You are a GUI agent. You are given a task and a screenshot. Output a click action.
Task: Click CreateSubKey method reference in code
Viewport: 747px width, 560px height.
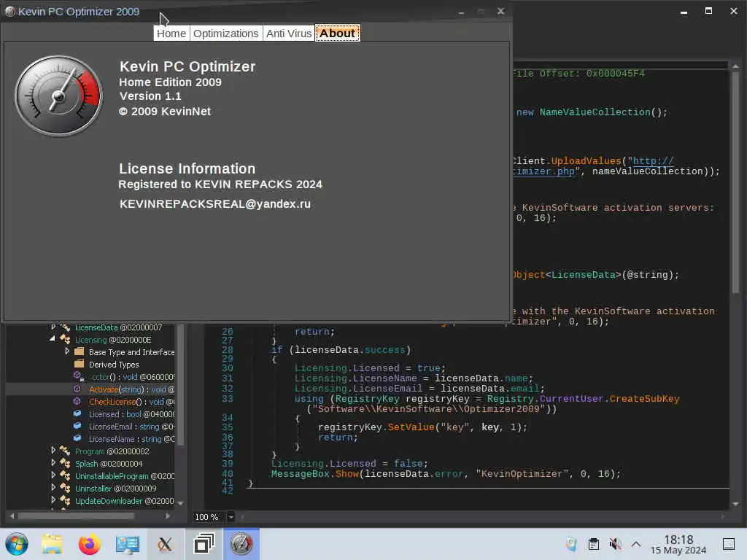[644, 399]
